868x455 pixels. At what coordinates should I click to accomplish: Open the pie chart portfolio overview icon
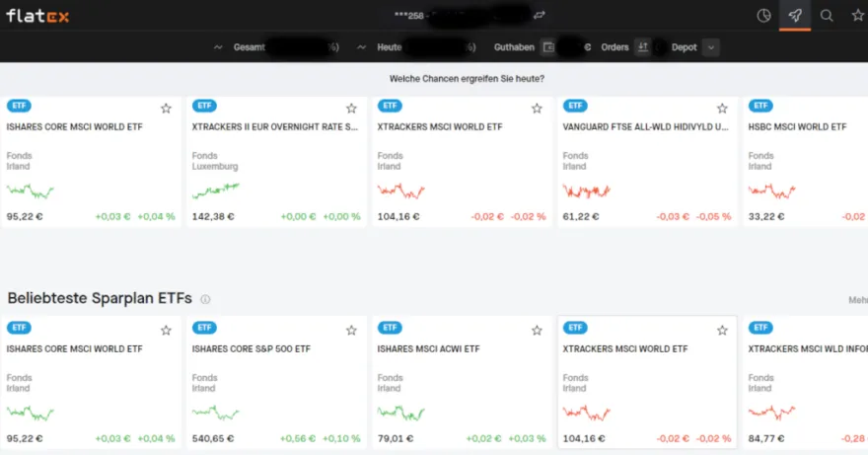click(x=763, y=16)
